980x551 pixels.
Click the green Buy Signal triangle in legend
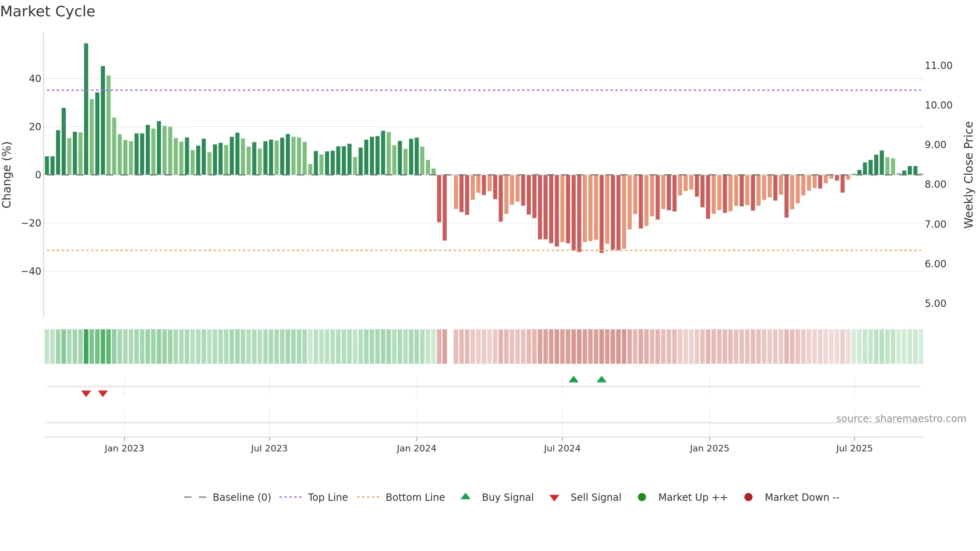pyautogui.click(x=465, y=497)
